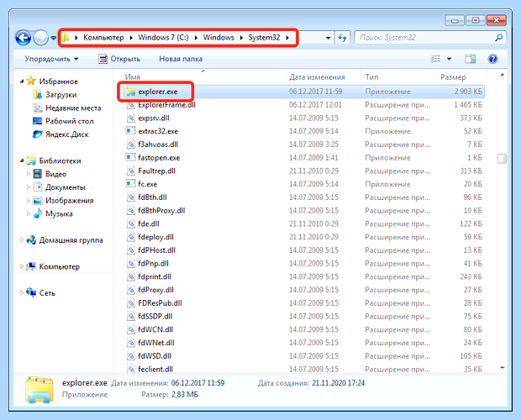
Task: Click the Forward navigation arrow button
Action: 41,38
